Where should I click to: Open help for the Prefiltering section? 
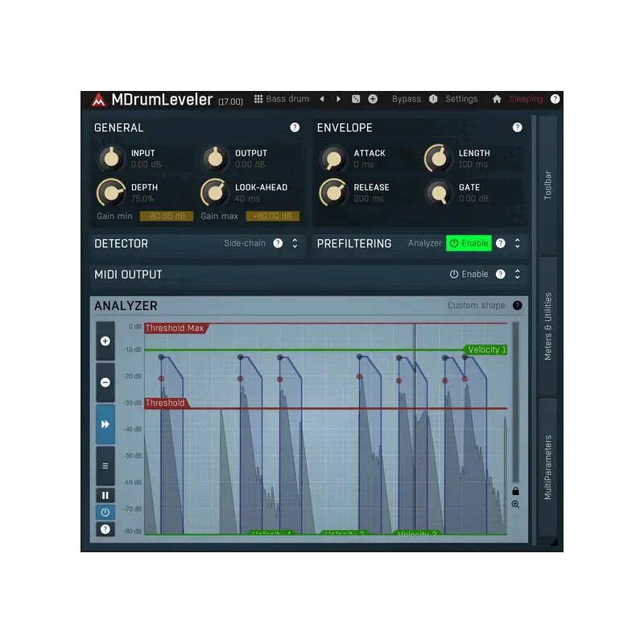coord(500,243)
